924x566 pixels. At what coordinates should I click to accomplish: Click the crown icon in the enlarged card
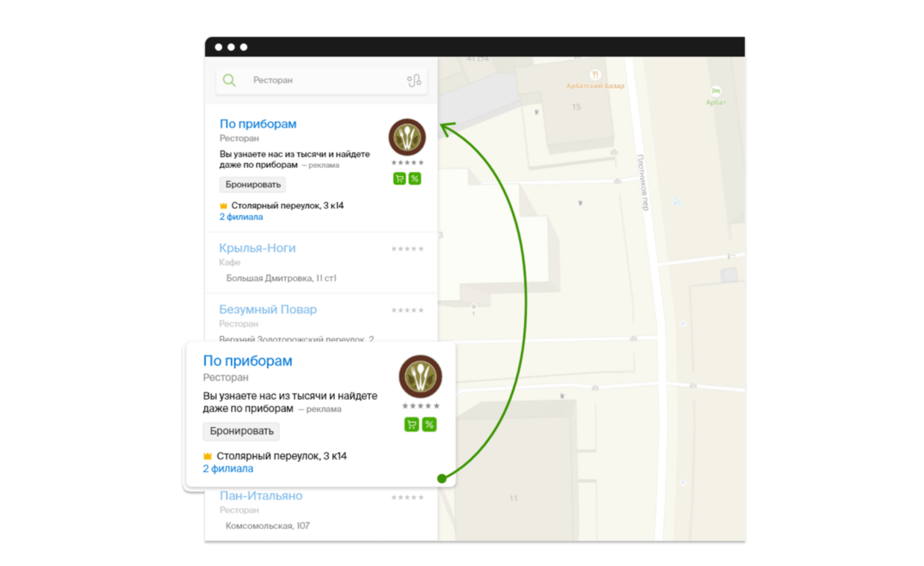[207, 456]
